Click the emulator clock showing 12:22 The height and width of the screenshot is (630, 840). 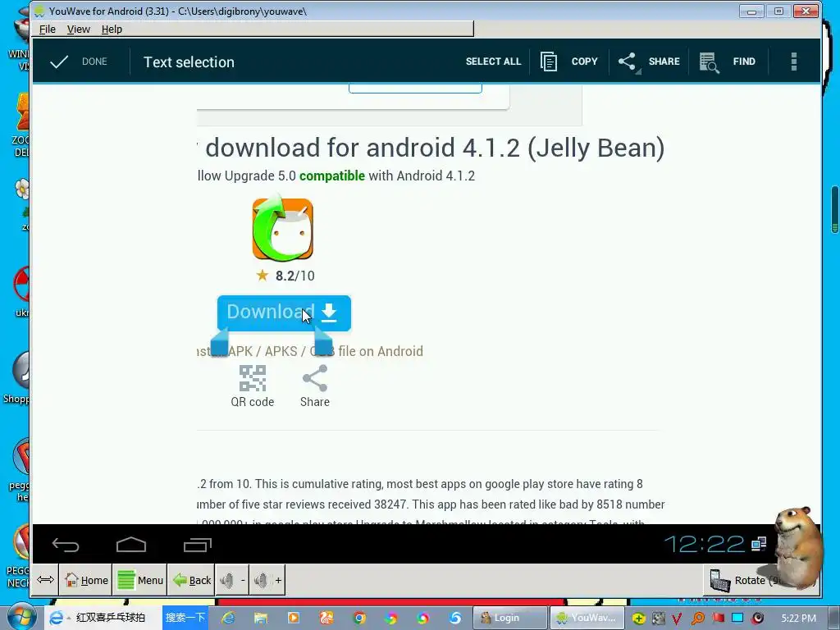(704, 545)
